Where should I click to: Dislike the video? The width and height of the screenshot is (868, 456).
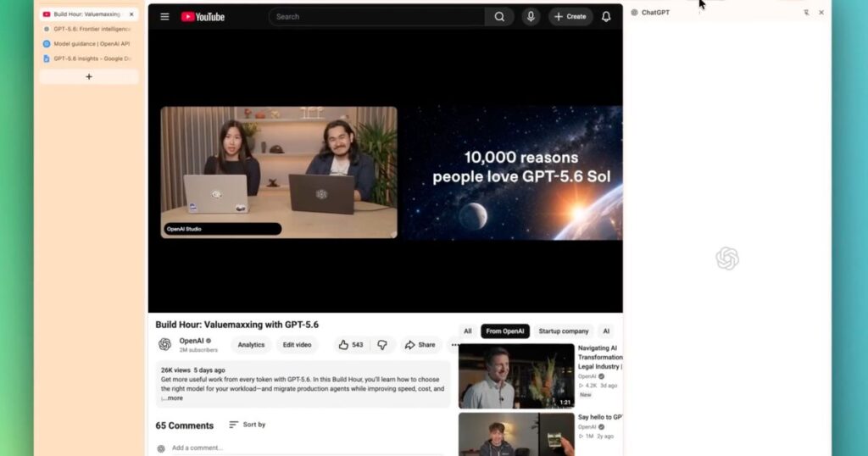click(x=382, y=345)
